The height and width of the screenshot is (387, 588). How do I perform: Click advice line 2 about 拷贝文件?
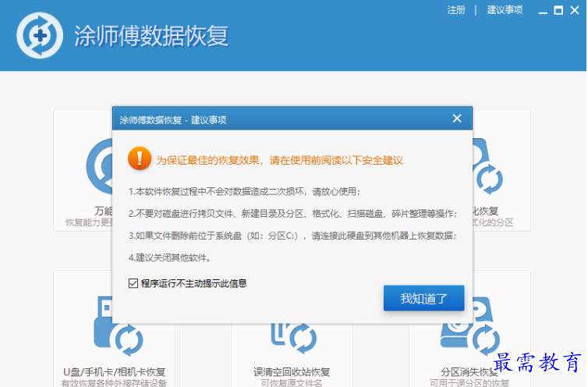293,214
